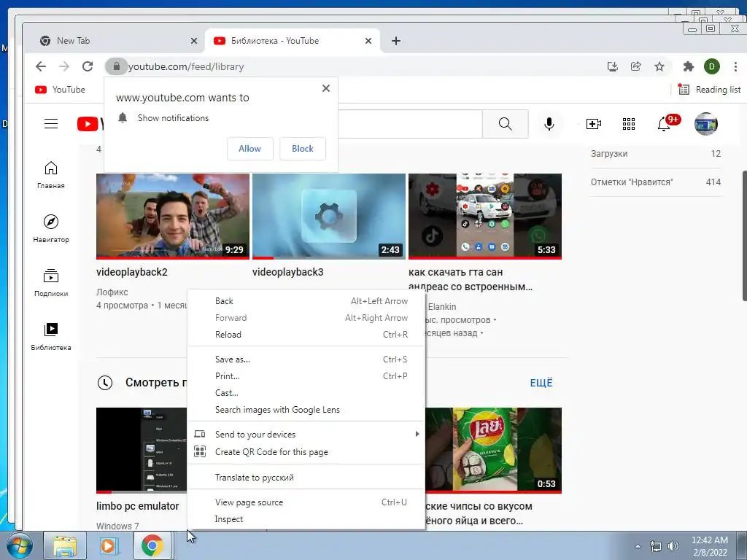Choose Search images with Google Lens
This screenshot has height=560, width=747.
[306, 410]
